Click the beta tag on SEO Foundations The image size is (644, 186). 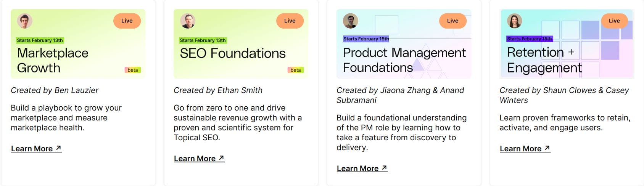[296, 70]
